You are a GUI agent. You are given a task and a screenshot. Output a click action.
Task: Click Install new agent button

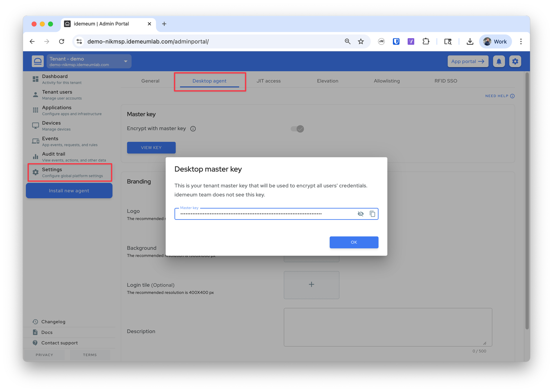69,190
